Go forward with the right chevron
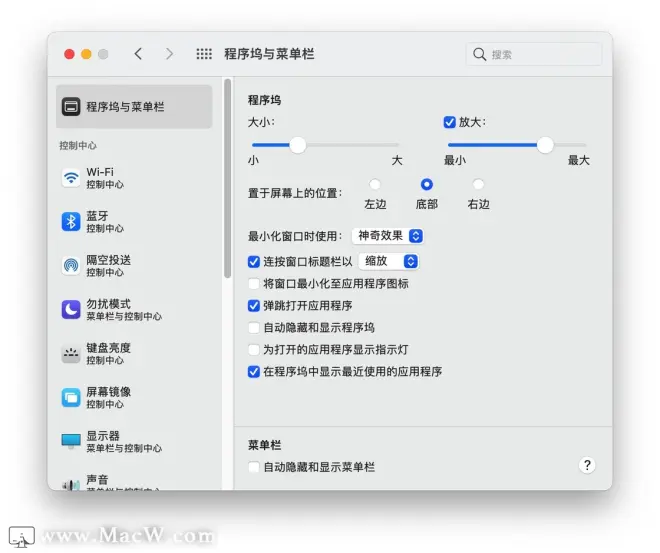660x553 pixels. (169, 54)
